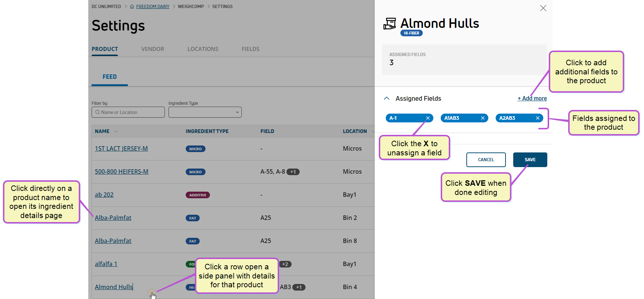Viewport: 644px width, 299px height.
Task: Click CANCEL in the side panel
Action: (x=486, y=160)
